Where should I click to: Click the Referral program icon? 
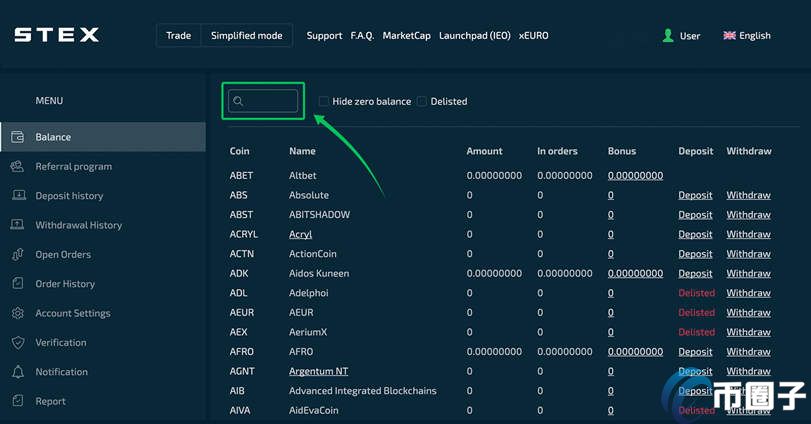click(18, 166)
